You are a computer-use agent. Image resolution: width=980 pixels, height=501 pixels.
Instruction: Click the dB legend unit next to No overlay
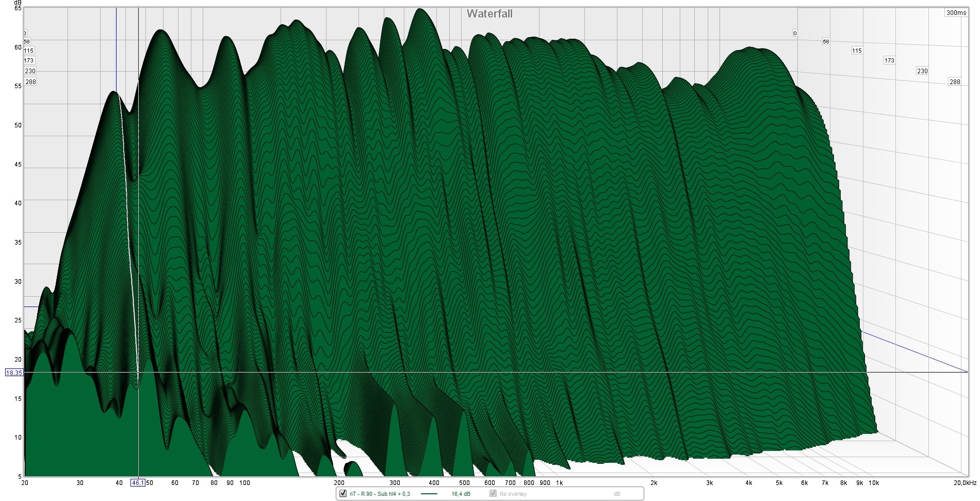click(617, 494)
